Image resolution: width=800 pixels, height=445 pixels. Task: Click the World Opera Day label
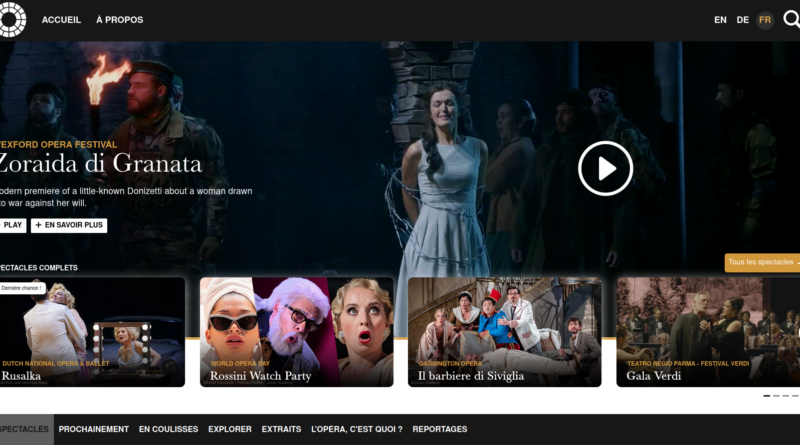[240, 363]
